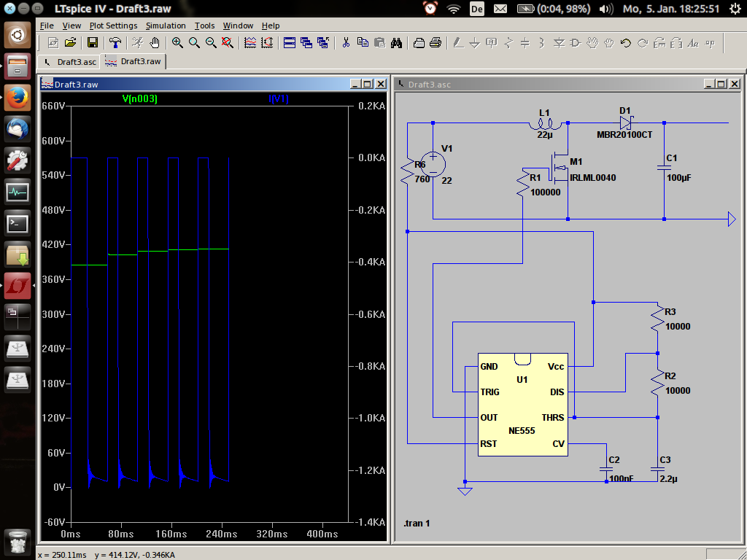The width and height of the screenshot is (747, 560).
Task: Click the 22µ inductor L1 value
Action: (x=545, y=135)
